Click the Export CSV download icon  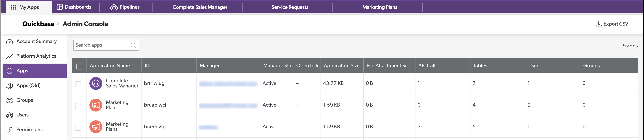[599, 24]
